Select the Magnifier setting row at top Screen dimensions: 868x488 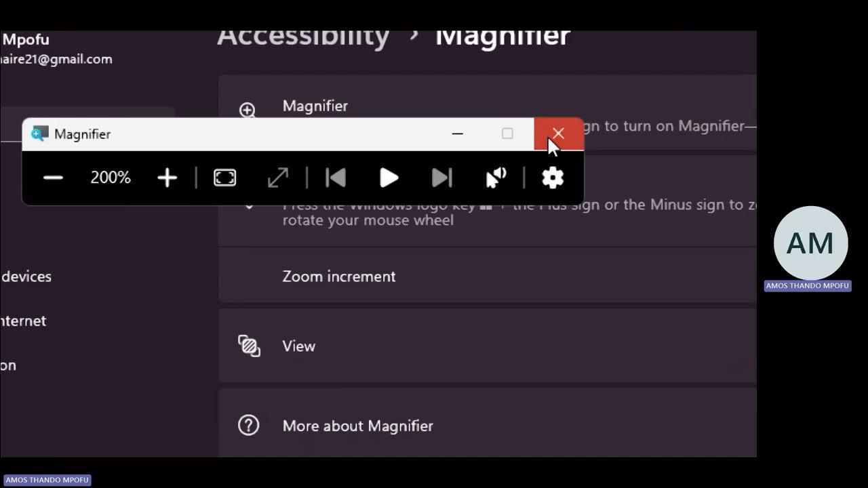pos(487,112)
